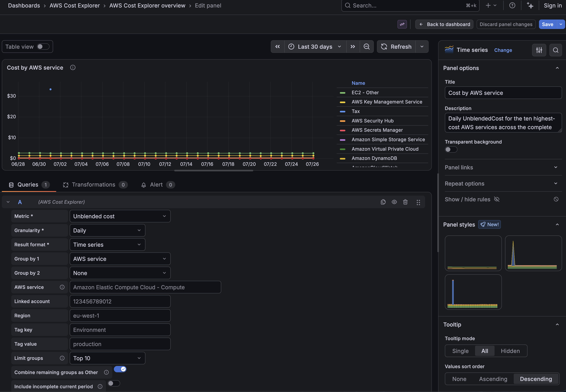The height and width of the screenshot is (392, 566).
Task: Open the Granularity Daily dropdown
Action: coord(107,230)
